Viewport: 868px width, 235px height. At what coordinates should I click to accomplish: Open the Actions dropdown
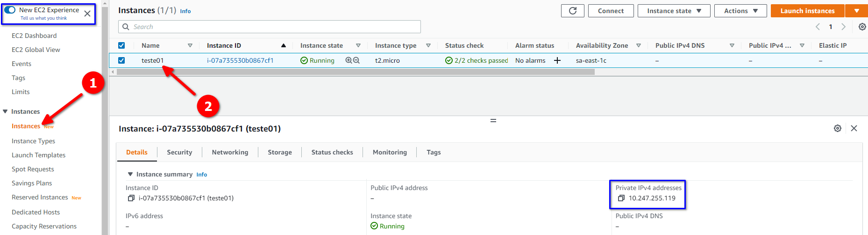[x=740, y=11]
